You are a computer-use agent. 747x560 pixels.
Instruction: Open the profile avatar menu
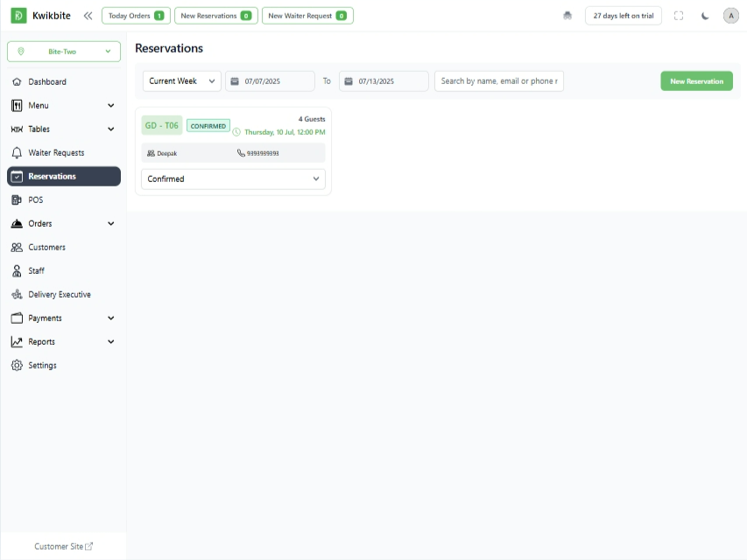730,15
